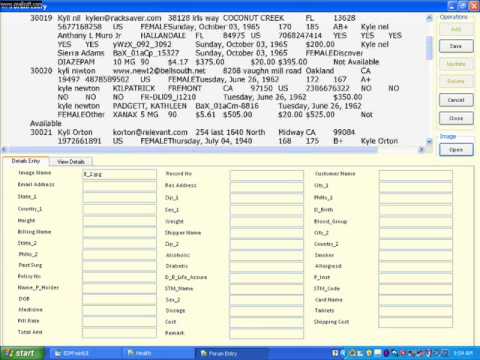The width and height of the screenshot is (480, 360).
Task: Click the D_Birth input field
Action: coord(415,210)
